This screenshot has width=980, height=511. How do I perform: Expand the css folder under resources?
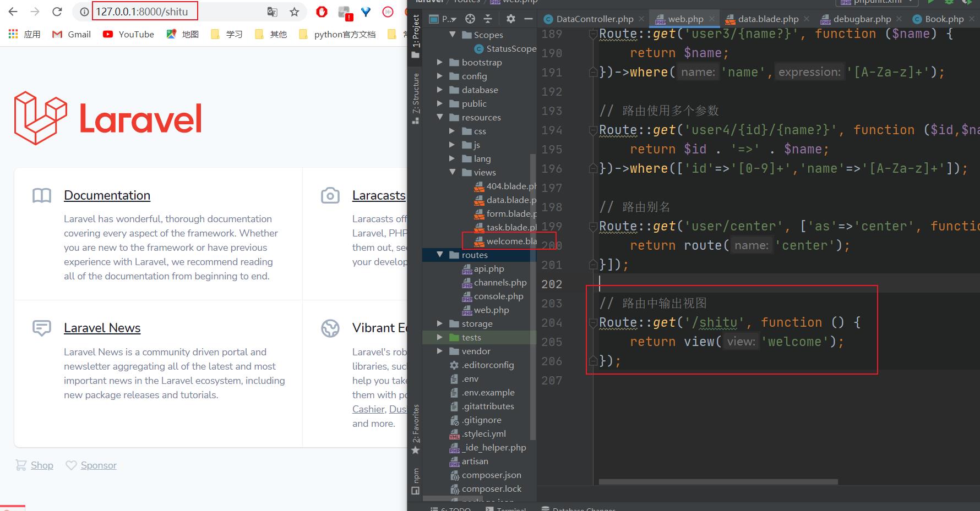pyautogui.click(x=453, y=131)
